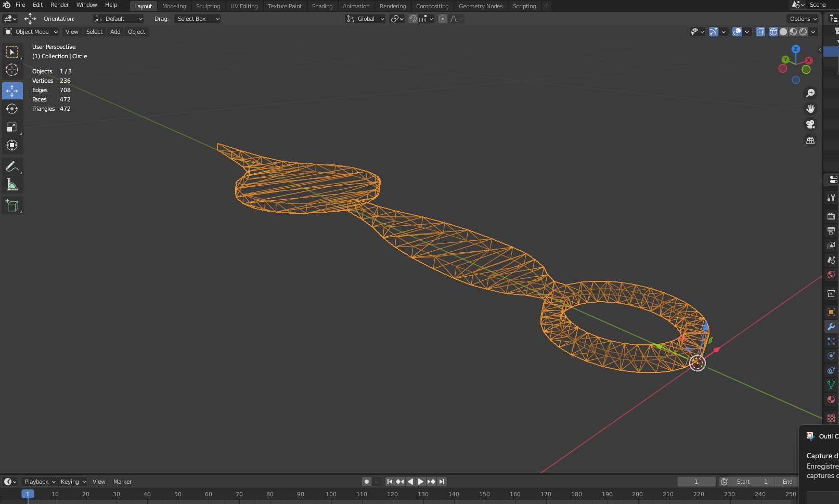Open the Playback dropdown in timeline
839x504 pixels.
point(40,482)
